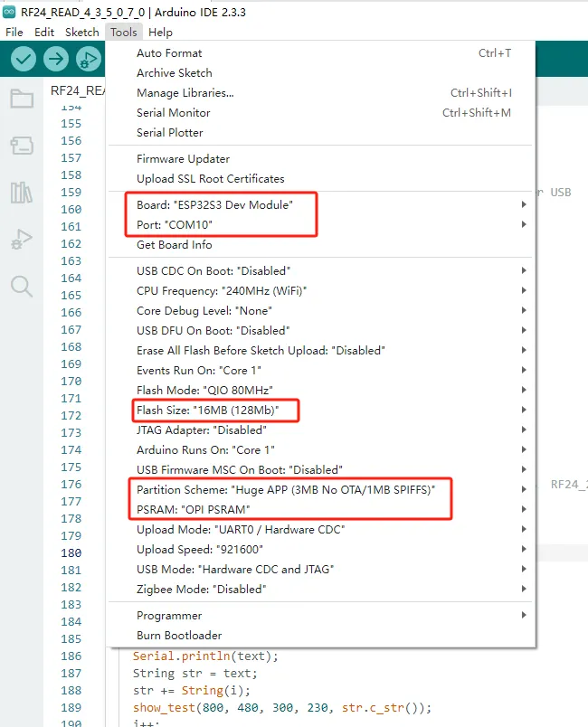Open the Debug panel in sidebar
The height and width of the screenshot is (727, 588).
tap(22, 240)
